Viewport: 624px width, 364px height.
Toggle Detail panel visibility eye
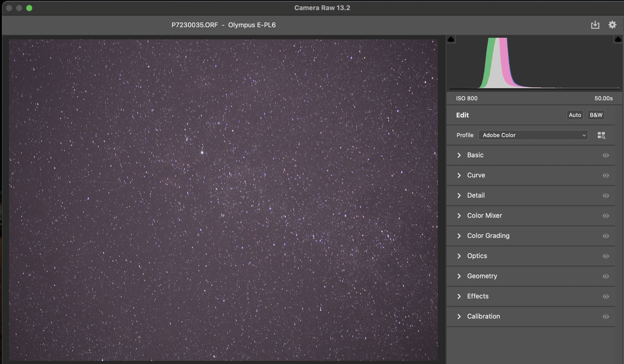point(606,195)
